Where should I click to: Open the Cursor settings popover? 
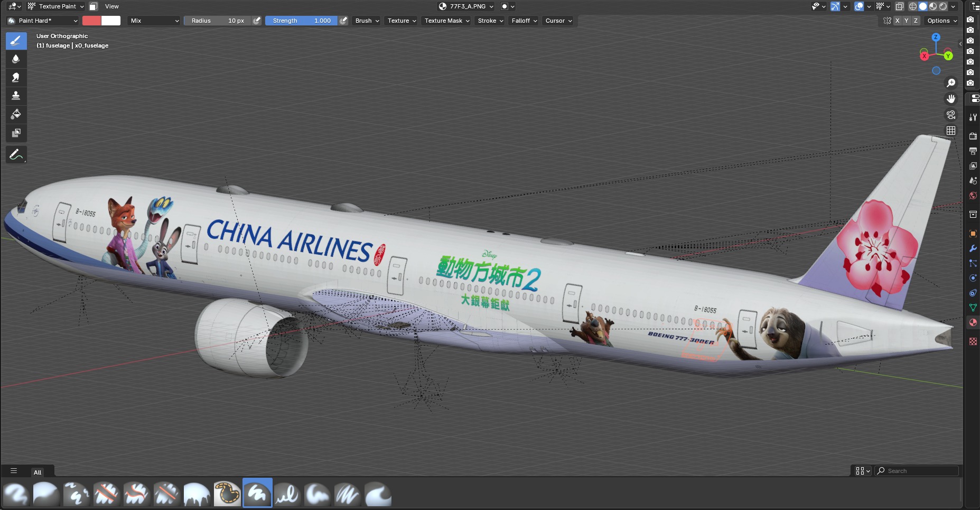click(558, 21)
